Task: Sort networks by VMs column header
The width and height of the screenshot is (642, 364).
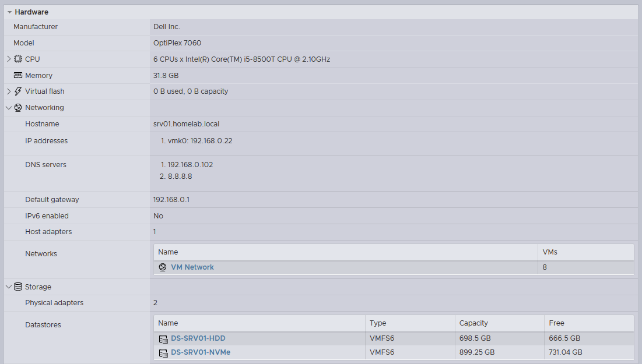Action: (550, 252)
